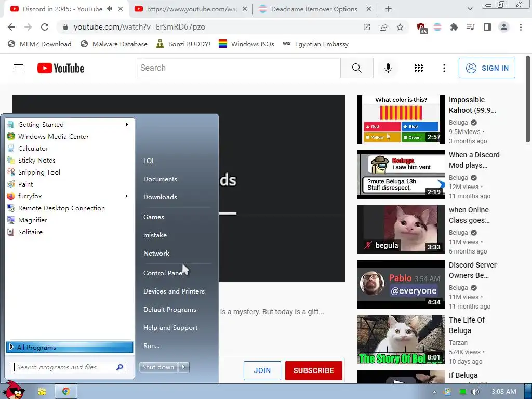Open the LOL user folder link
This screenshot has width=532, height=399.
[x=149, y=161]
